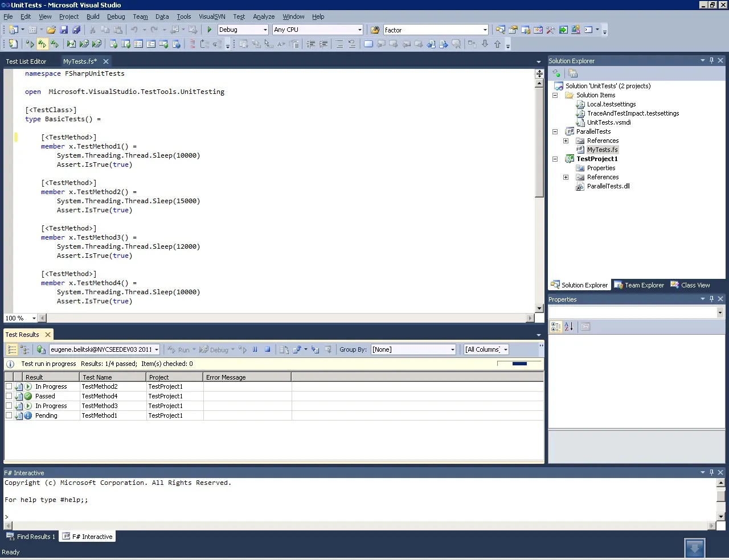This screenshot has width=729, height=560.
Task: Click the Increase Indent icon
Action: [x=323, y=44]
